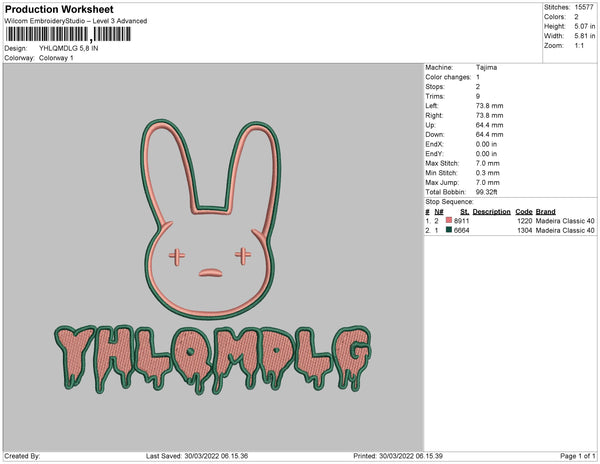Click code 1220 in stop sequence
This screenshot has height=464, width=600.
[x=524, y=221]
